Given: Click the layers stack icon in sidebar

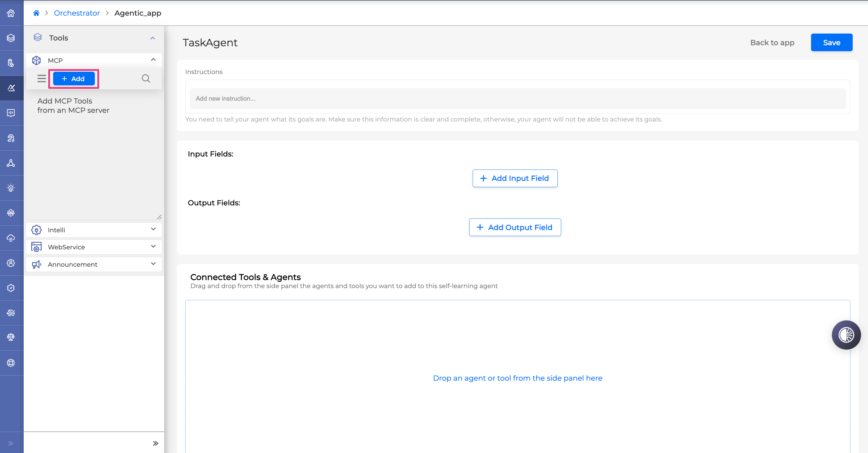Looking at the screenshot, I should tap(11, 38).
